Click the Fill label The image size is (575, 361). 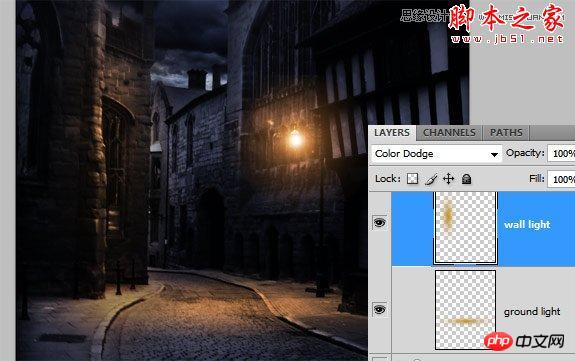coord(536,178)
